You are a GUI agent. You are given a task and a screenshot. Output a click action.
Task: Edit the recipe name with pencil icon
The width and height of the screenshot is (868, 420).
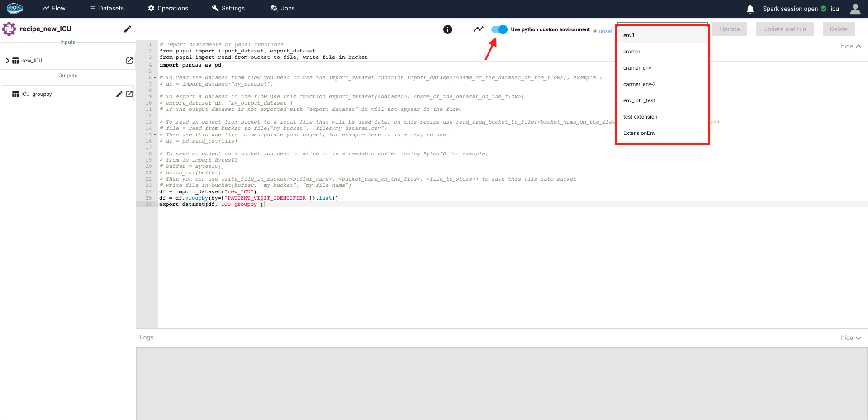tap(128, 29)
